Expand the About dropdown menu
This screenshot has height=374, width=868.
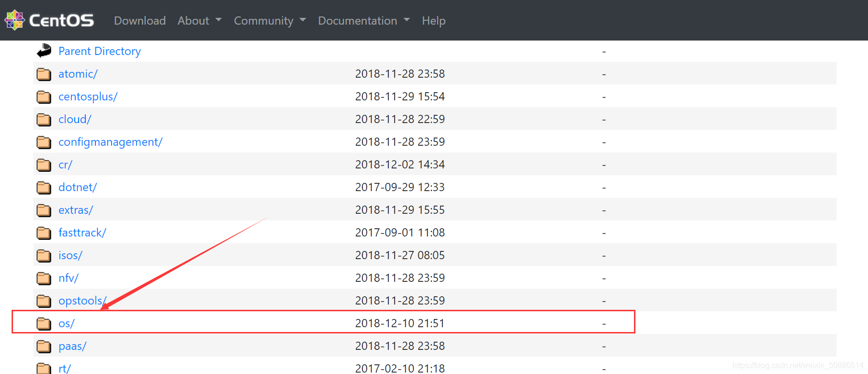pos(199,21)
